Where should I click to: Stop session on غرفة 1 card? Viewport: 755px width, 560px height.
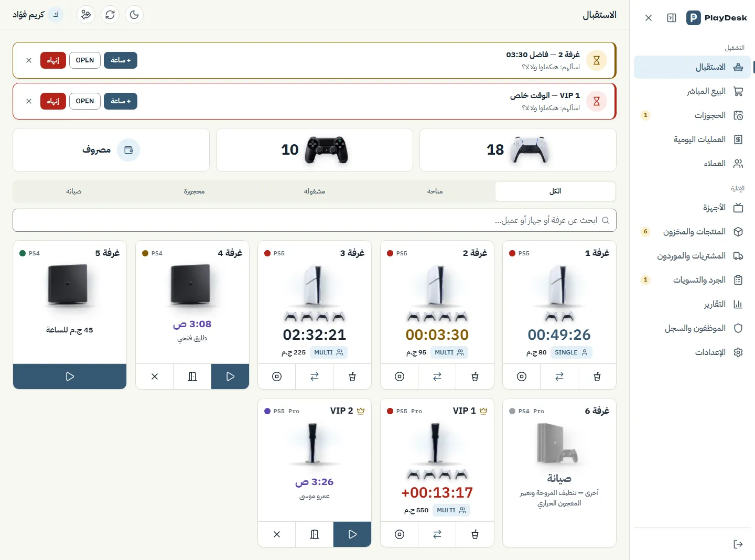pos(522,376)
